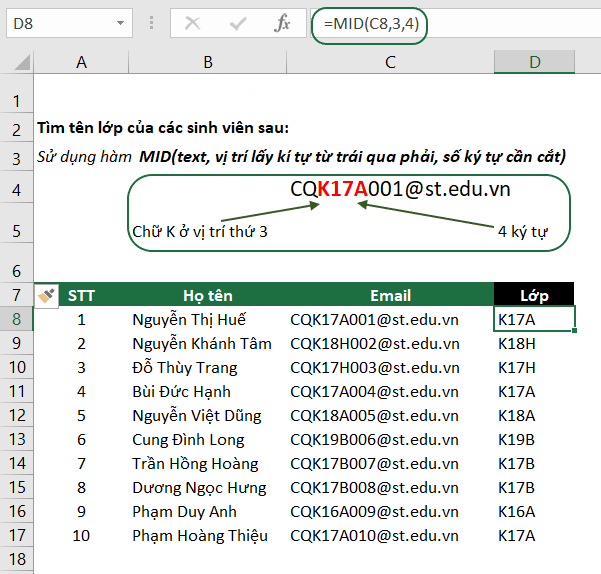Click the Lớp header cell
The height and width of the screenshot is (574, 601).
pos(534,295)
